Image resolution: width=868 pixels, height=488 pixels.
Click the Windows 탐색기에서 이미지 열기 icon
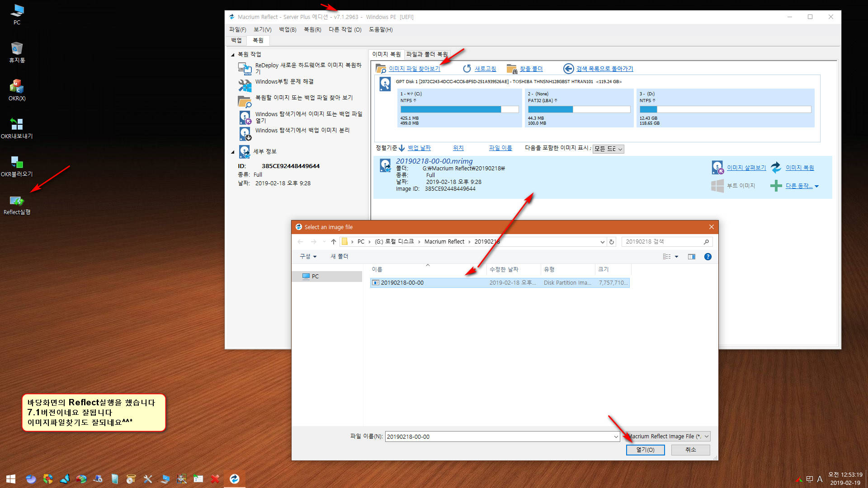click(x=245, y=117)
